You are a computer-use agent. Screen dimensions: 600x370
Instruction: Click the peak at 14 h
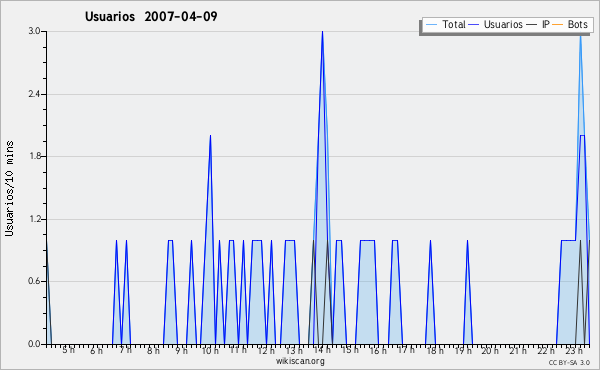[323, 32]
